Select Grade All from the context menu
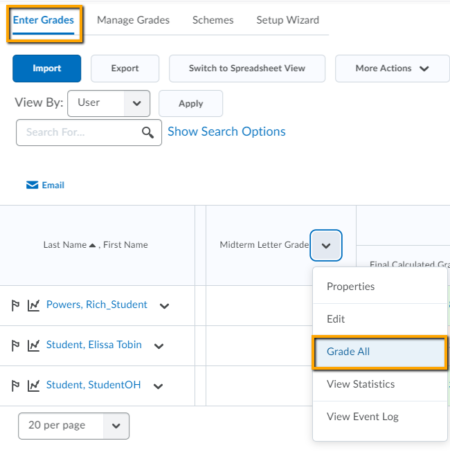 [380, 352]
